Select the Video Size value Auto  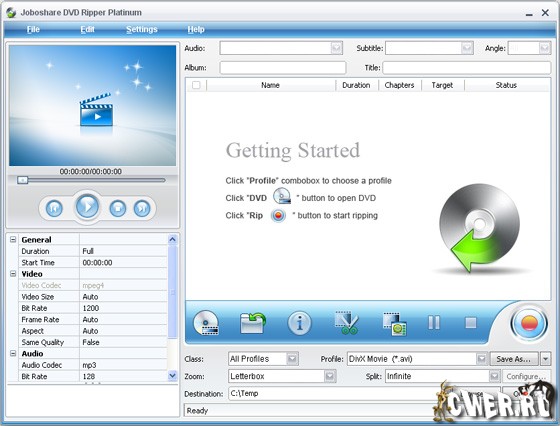tap(123, 297)
